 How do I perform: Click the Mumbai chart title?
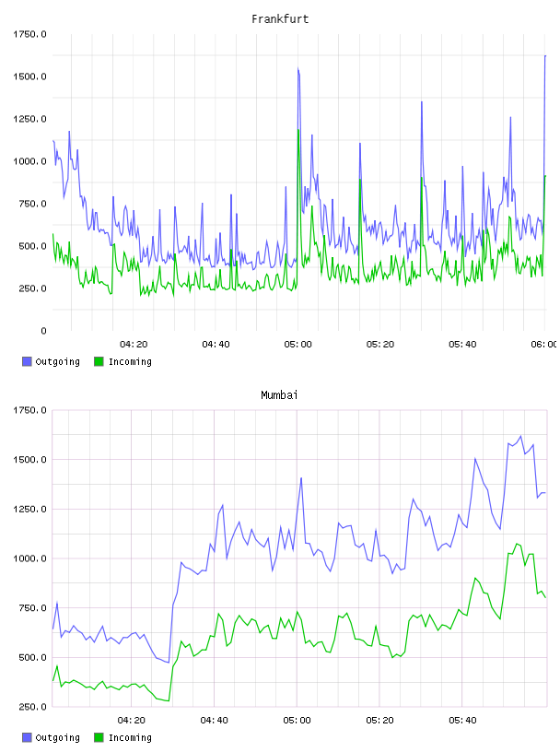pyautogui.click(x=279, y=395)
